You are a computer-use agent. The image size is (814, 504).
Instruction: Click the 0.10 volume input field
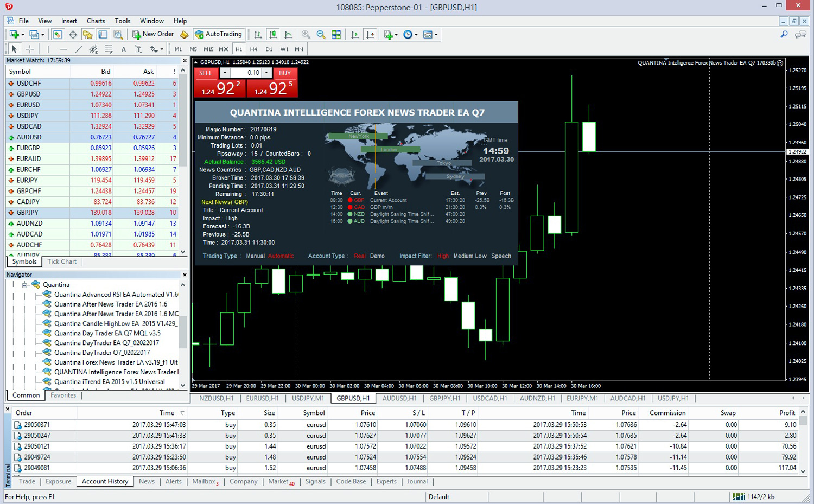pos(246,73)
